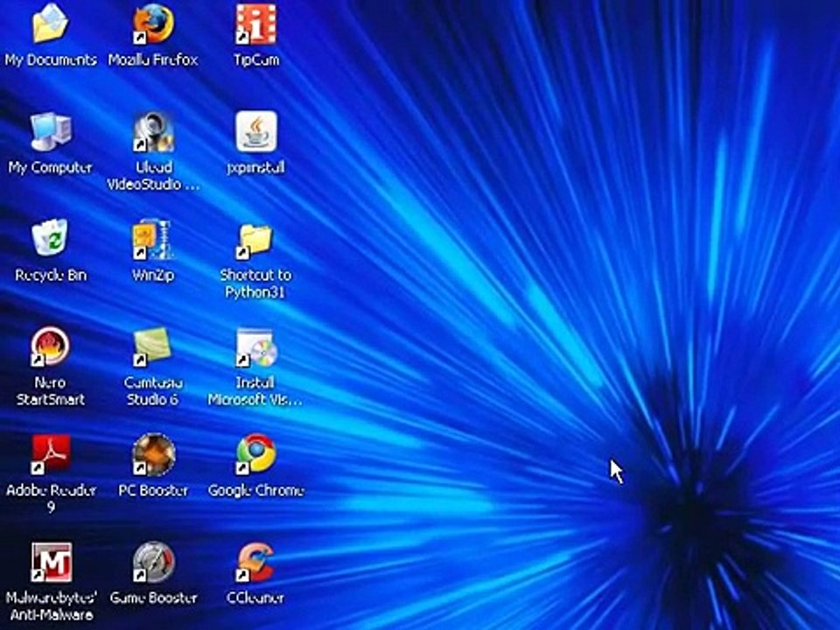The image size is (840, 630).
Task: Launch Nero StartSmart icon
Action: point(51,347)
